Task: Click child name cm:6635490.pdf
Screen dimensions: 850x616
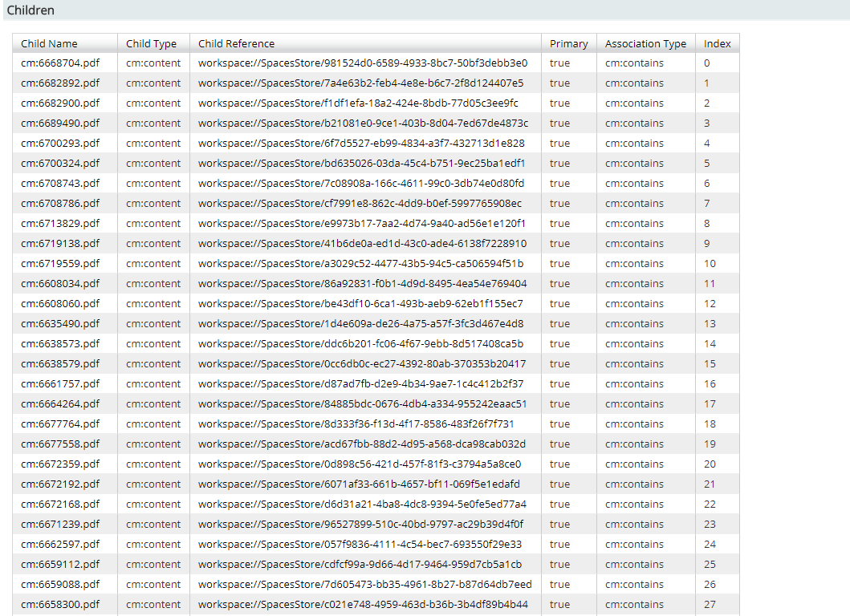Action: [60, 323]
